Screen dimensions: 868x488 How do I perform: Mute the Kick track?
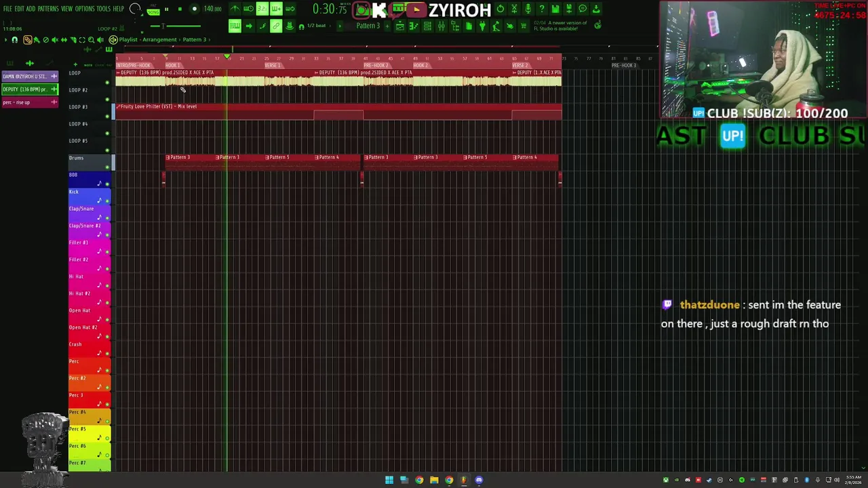click(x=107, y=201)
